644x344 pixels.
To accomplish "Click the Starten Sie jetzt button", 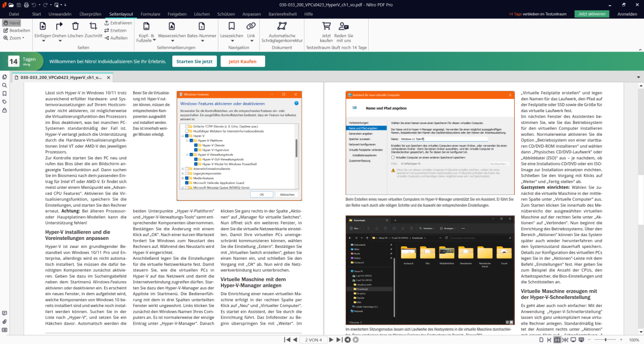I will coord(194,61).
